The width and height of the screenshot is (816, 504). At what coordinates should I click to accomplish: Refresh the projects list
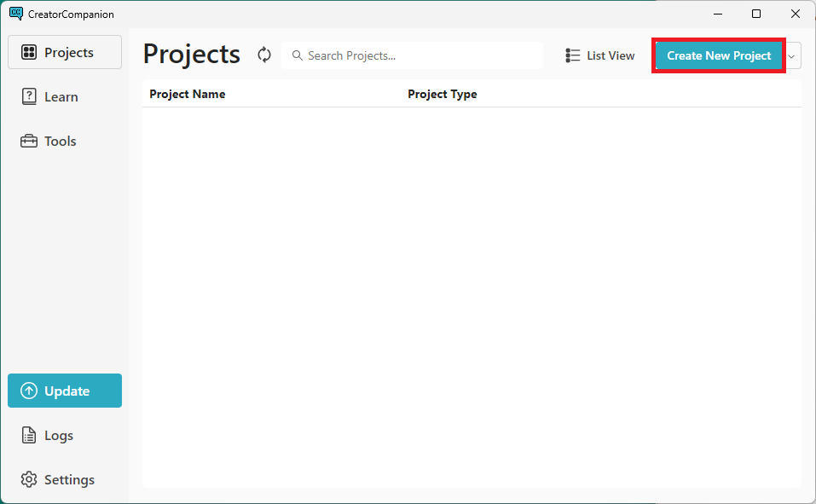point(264,55)
